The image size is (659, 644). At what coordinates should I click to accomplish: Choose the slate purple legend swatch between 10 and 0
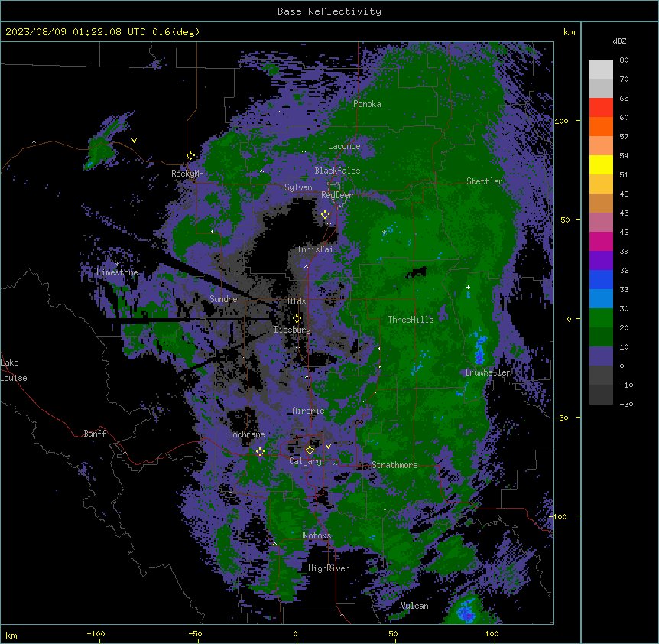tap(601, 356)
